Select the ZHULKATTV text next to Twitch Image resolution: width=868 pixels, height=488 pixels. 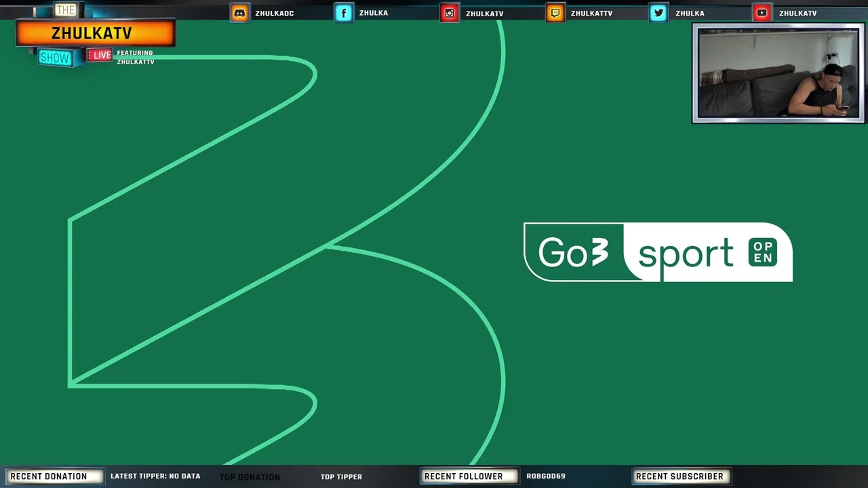click(x=591, y=14)
